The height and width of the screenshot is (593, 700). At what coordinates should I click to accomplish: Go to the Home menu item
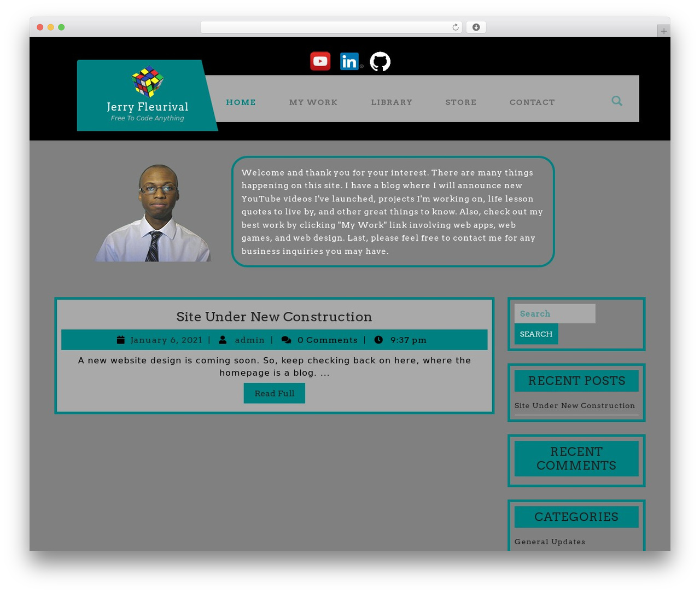pyautogui.click(x=241, y=102)
